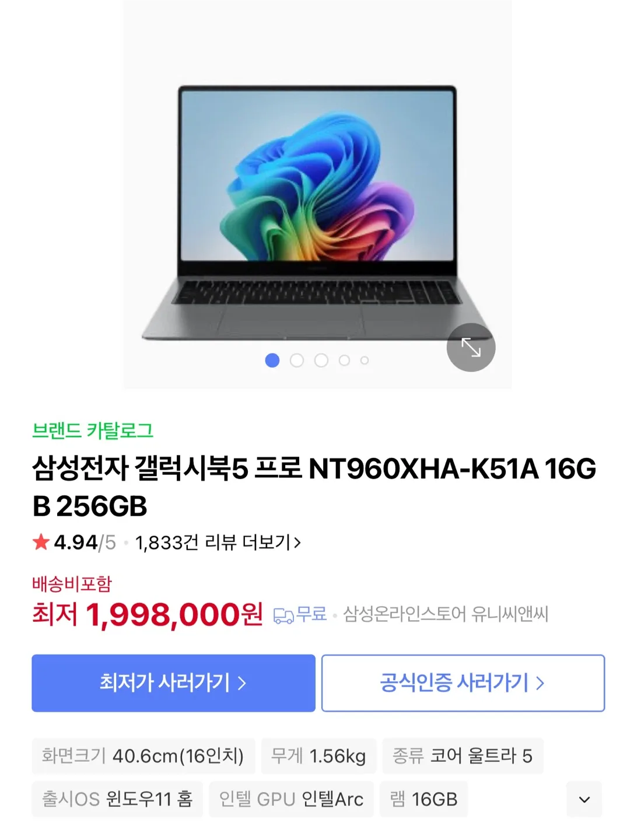
Task: Select the second image carousel dot
Action: pos(297,360)
